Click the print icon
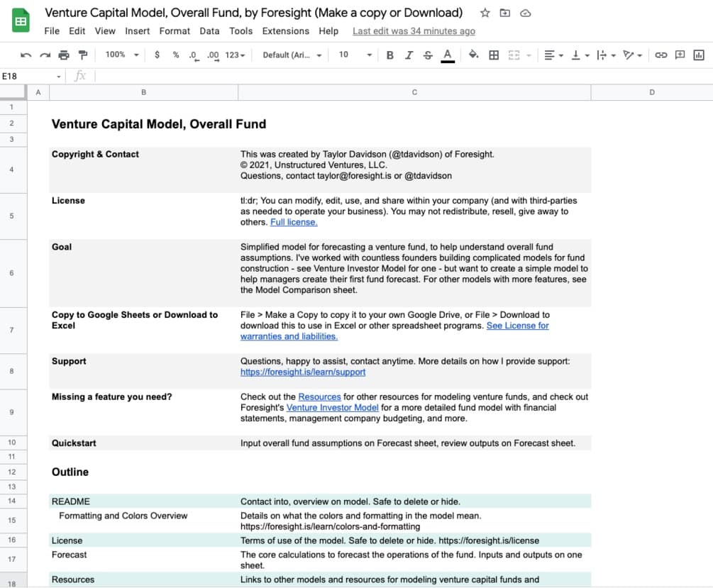 pyautogui.click(x=64, y=55)
